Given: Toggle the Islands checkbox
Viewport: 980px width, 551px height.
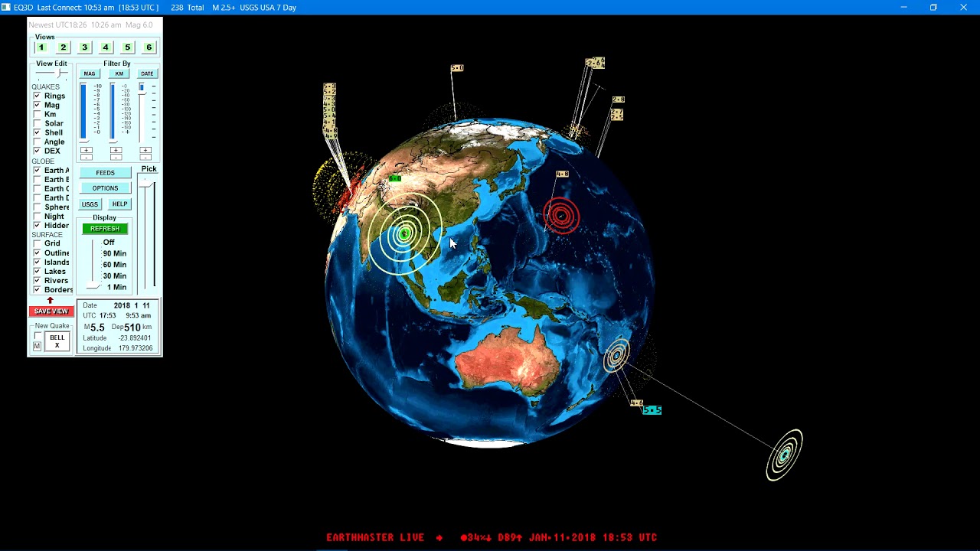Looking at the screenshot, I should point(37,262).
